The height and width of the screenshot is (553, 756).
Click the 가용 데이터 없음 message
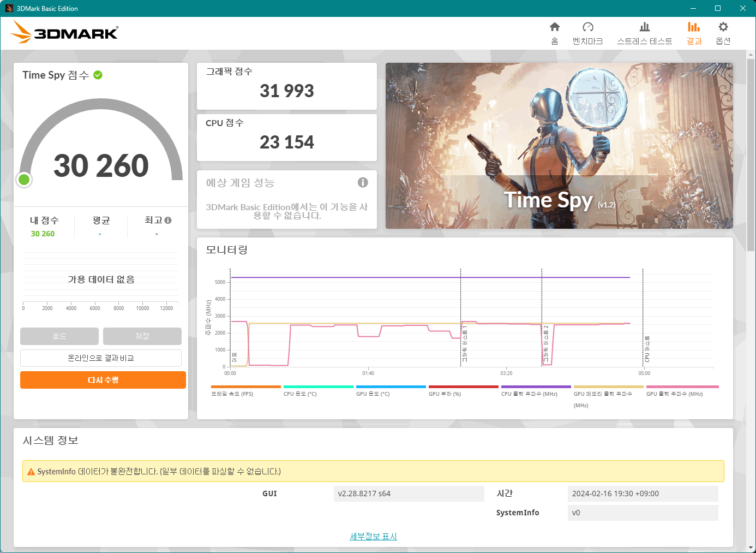pos(101,280)
